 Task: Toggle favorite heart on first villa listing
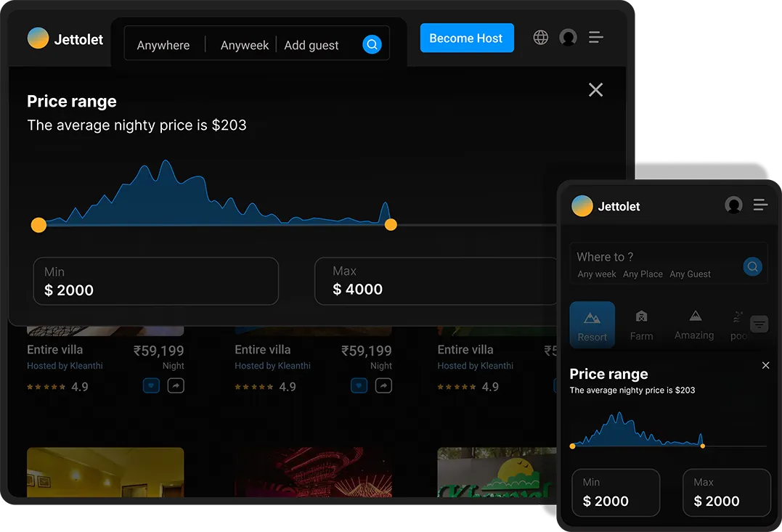pyautogui.click(x=151, y=386)
